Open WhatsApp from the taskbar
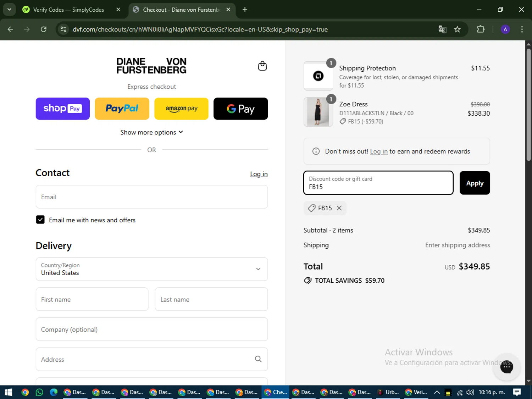 (x=39, y=392)
